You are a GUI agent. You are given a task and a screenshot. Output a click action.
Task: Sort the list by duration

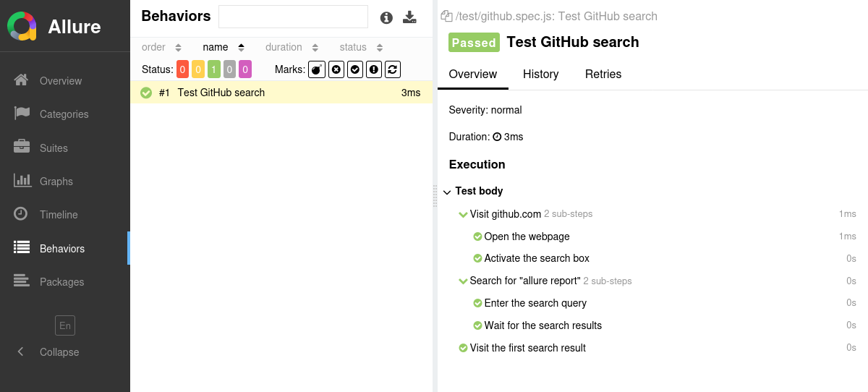(x=291, y=47)
